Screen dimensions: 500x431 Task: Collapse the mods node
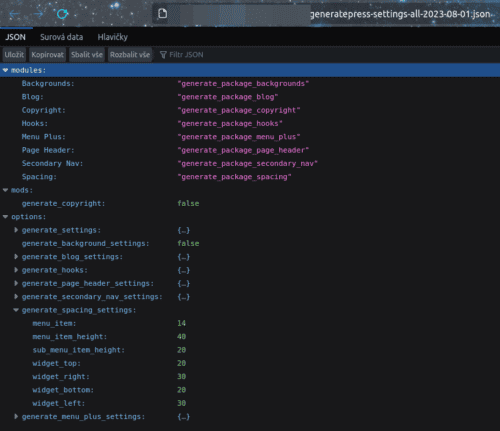[5, 190]
